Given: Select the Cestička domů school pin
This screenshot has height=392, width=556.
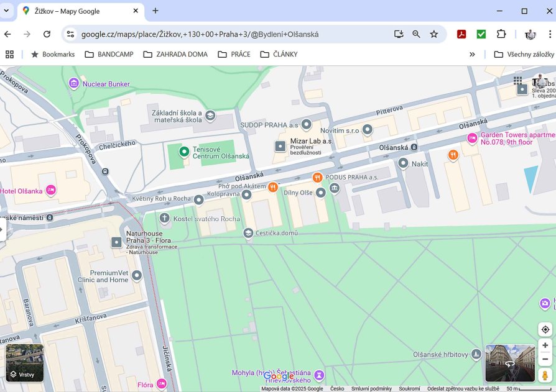Looking at the screenshot, I should pyautogui.click(x=248, y=233).
